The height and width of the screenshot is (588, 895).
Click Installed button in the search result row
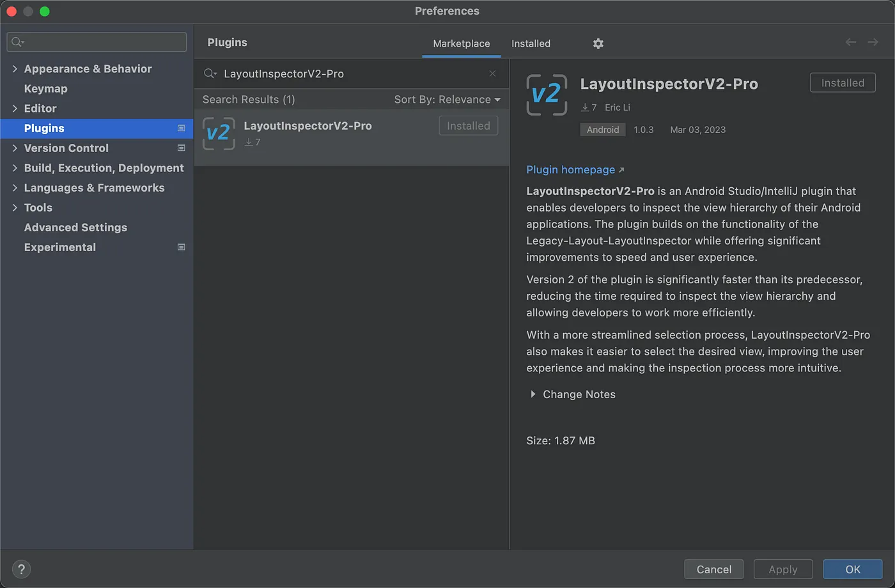click(469, 126)
